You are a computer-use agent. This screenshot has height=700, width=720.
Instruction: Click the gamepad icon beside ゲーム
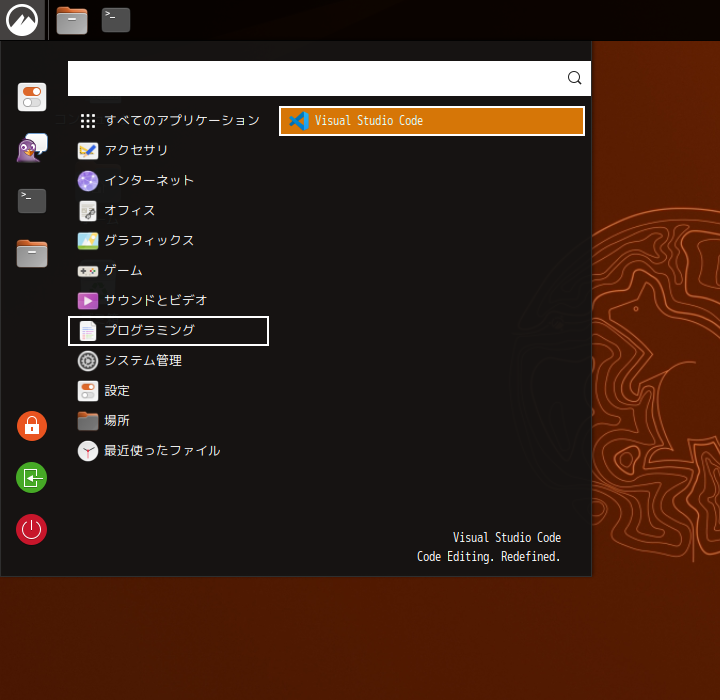[88, 271]
